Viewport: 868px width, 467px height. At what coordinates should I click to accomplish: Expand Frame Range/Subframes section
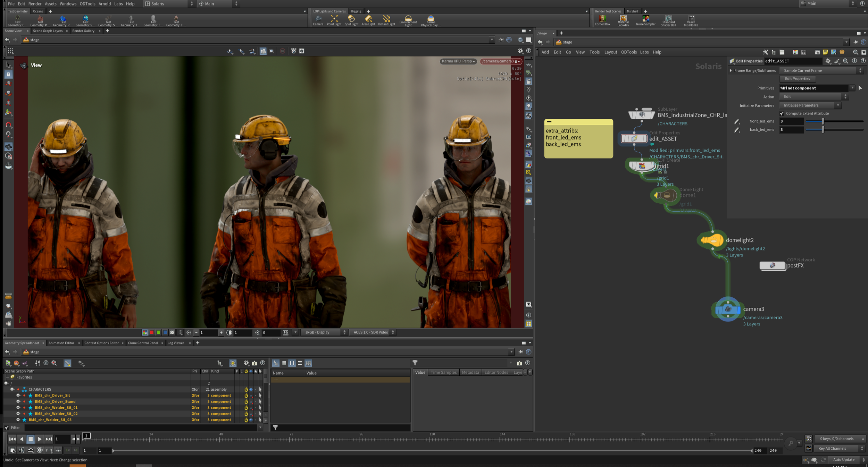(x=731, y=70)
